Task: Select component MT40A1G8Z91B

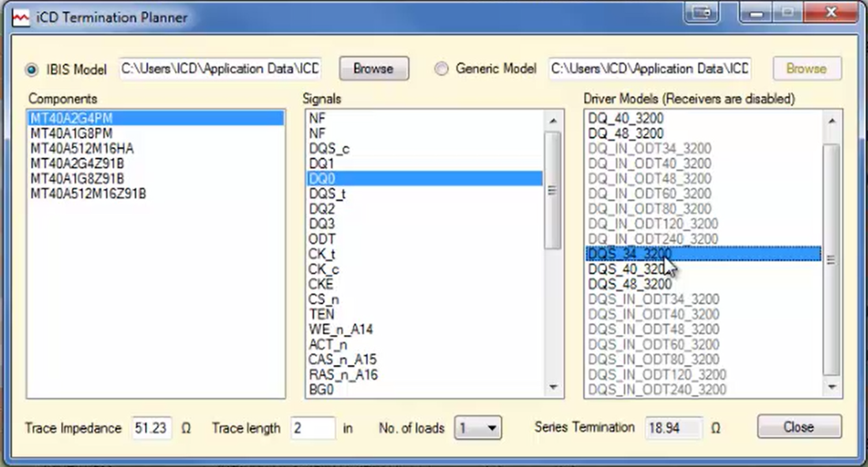Action: point(156,178)
